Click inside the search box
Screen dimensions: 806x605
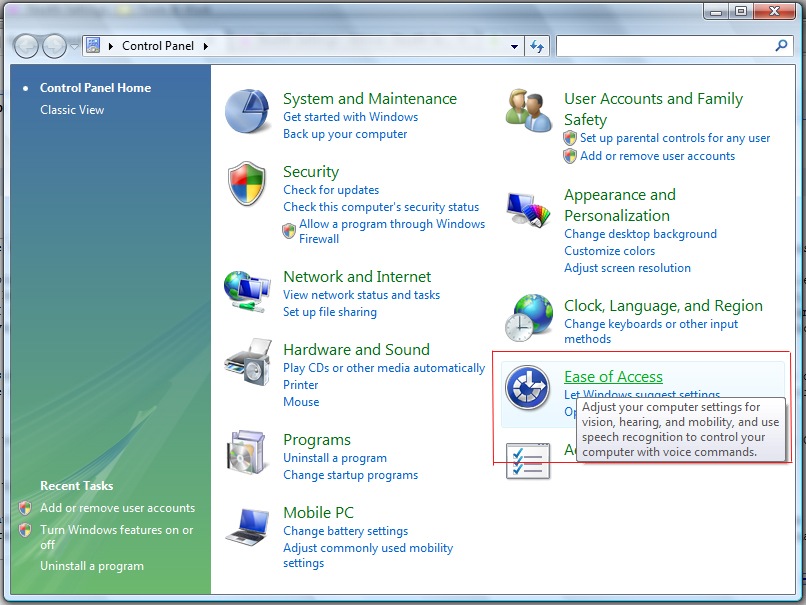(x=664, y=46)
